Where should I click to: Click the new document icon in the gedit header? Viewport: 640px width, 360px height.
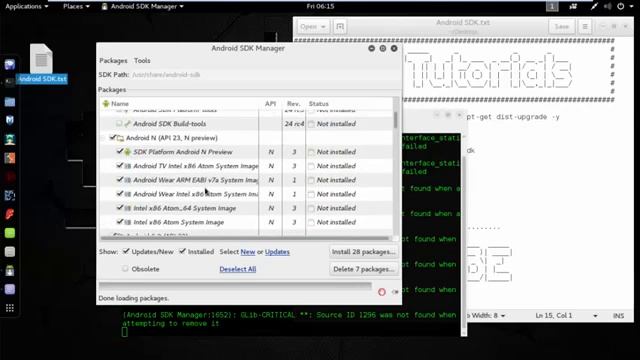[340, 27]
